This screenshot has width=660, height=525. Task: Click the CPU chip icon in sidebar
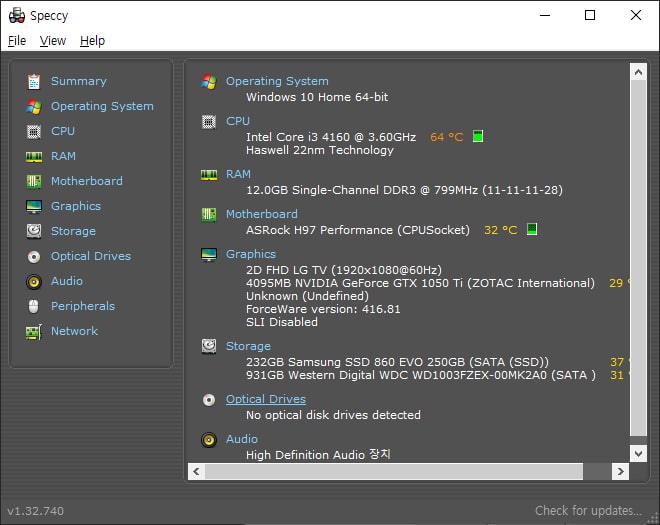pyautogui.click(x=34, y=132)
